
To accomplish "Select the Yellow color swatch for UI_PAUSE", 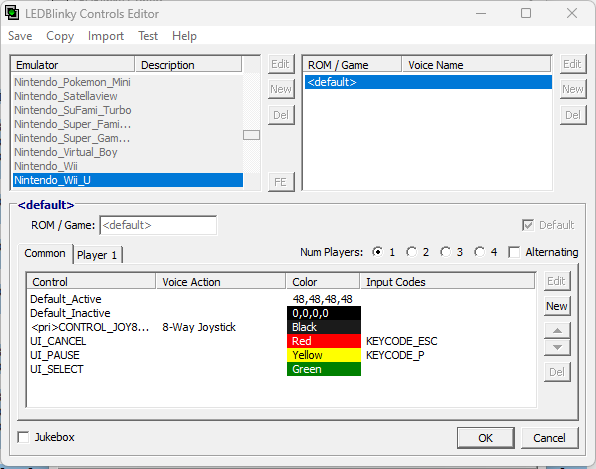I will 324,355.
